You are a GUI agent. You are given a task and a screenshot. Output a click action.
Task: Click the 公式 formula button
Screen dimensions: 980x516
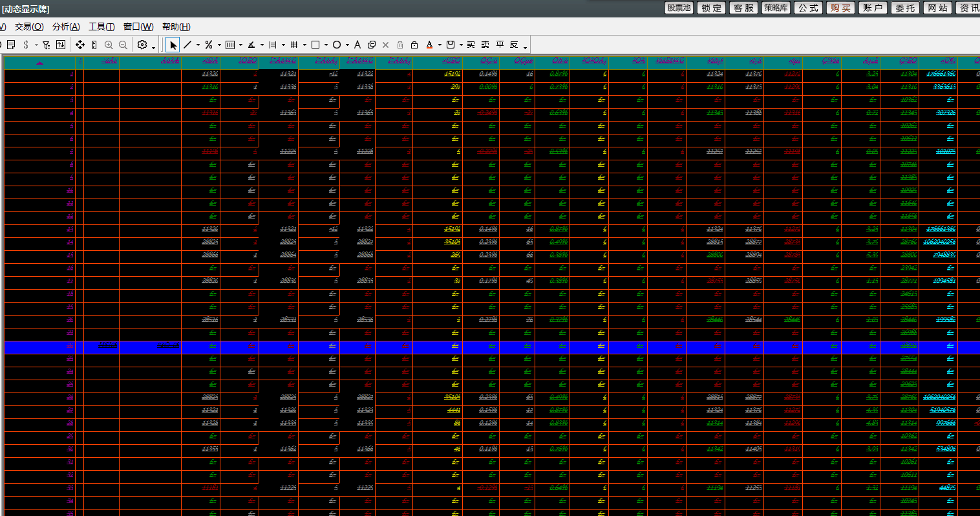(808, 8)
